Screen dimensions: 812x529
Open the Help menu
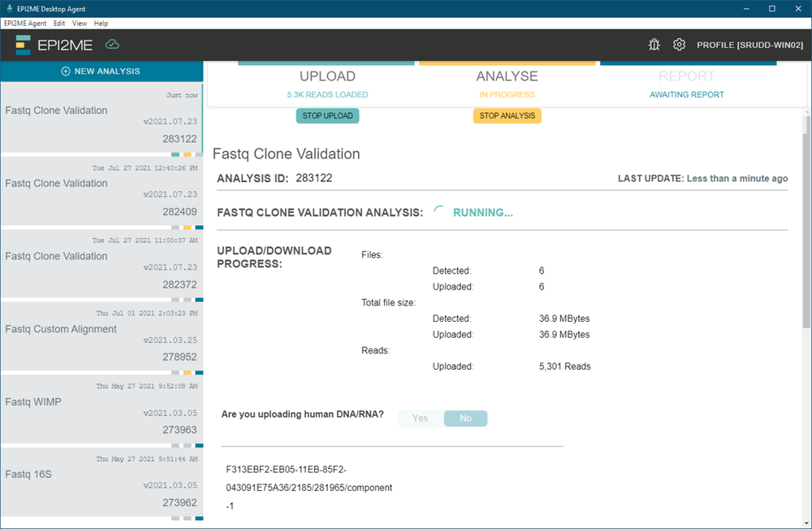coord(101,24)
